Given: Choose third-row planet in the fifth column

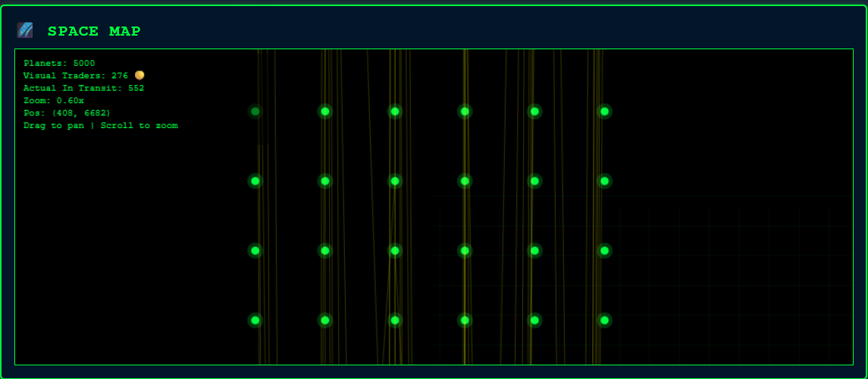Looking at the screenshot, I should pos(534,251).
